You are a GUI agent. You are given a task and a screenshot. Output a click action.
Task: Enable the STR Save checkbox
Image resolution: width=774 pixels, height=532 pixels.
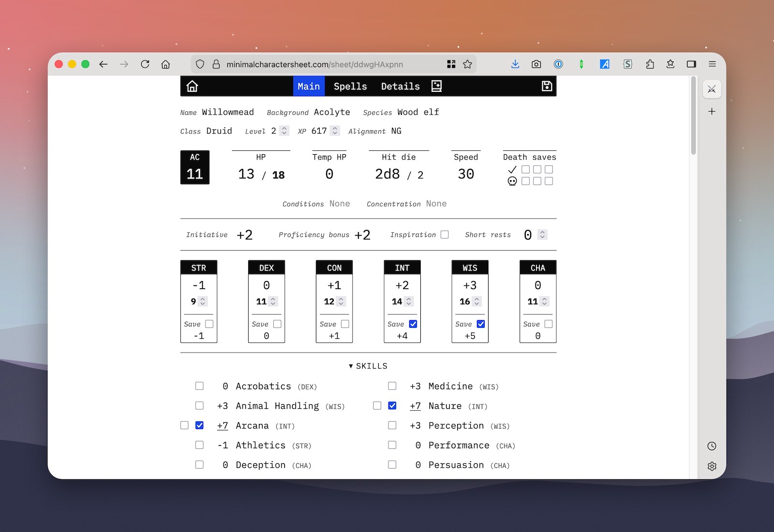tap(208, 324)
